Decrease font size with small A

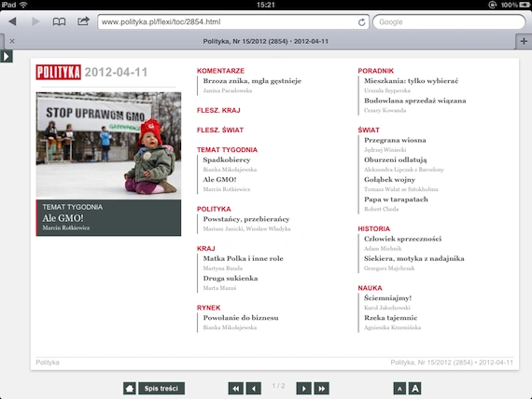[399, 389]
